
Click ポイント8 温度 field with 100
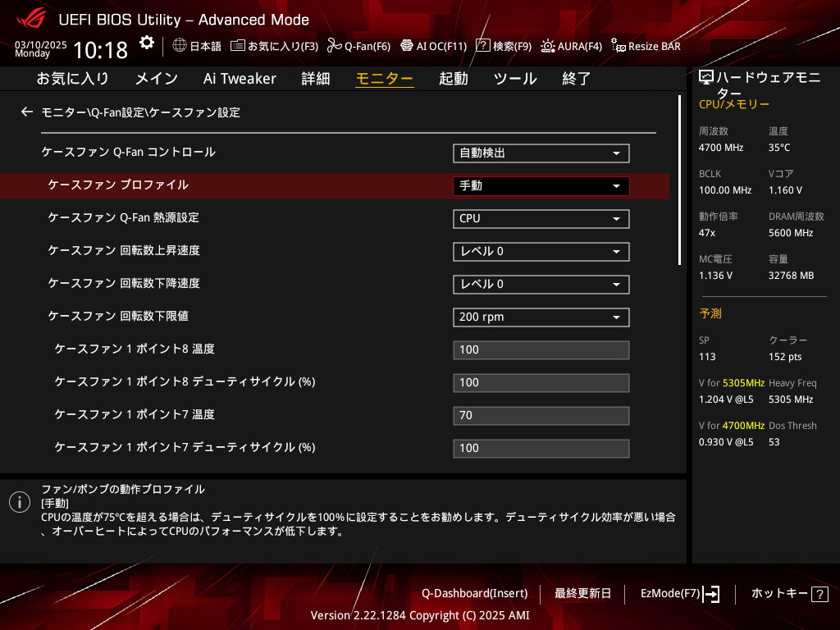click(541, 349)
